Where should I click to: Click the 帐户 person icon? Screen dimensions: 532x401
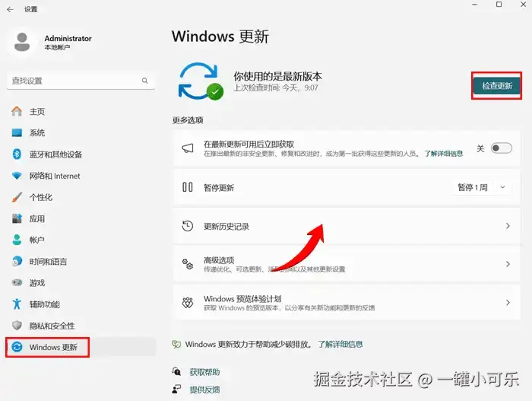click(17, 240)
